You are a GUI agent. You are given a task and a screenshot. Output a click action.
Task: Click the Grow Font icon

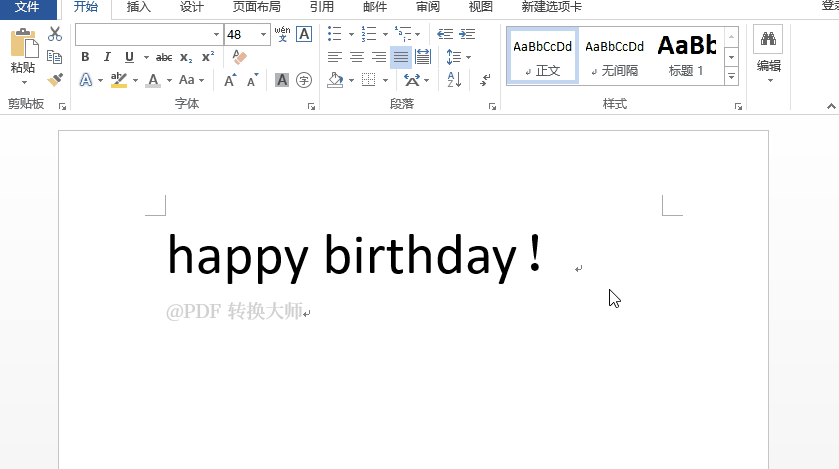tap(230, 80)
